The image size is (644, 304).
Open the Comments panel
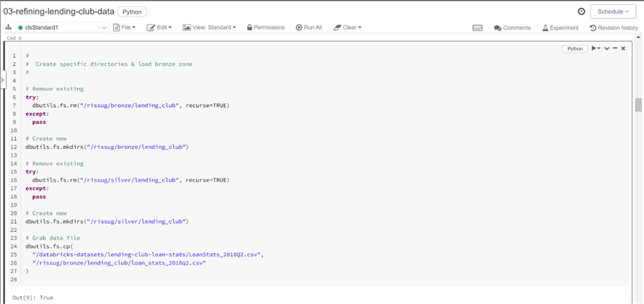pyautogui.click(x=512, y=28)
